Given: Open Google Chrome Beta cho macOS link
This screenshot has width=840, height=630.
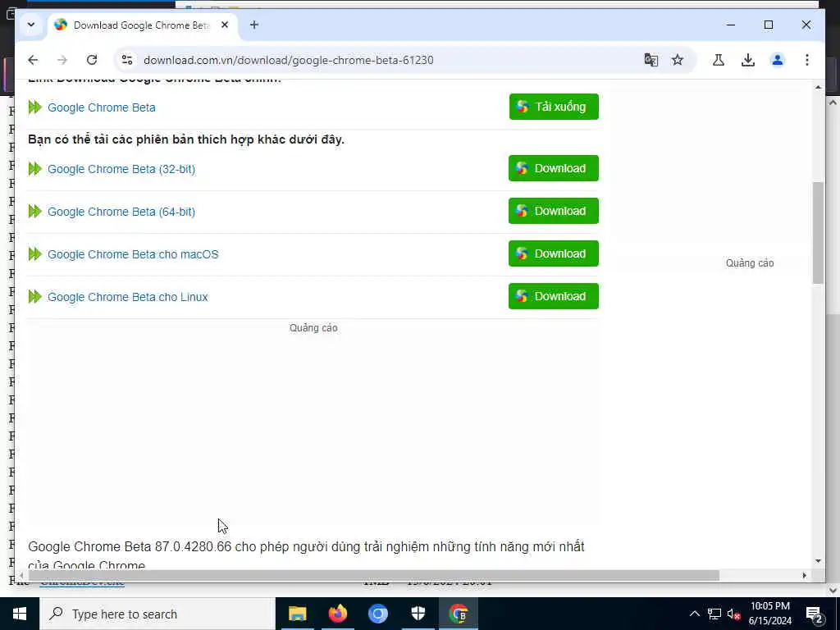Looking at the screenshot, I should click(x=133, y=254).
